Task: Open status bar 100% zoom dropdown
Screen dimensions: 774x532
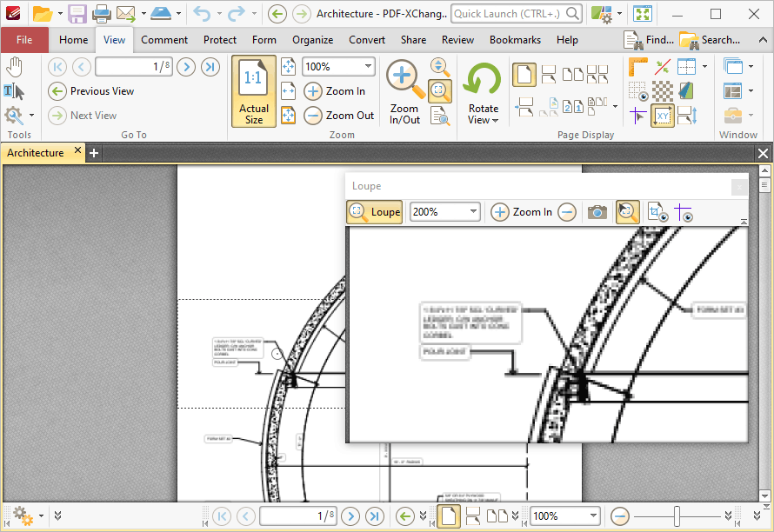Action: [x=593, y=516]
